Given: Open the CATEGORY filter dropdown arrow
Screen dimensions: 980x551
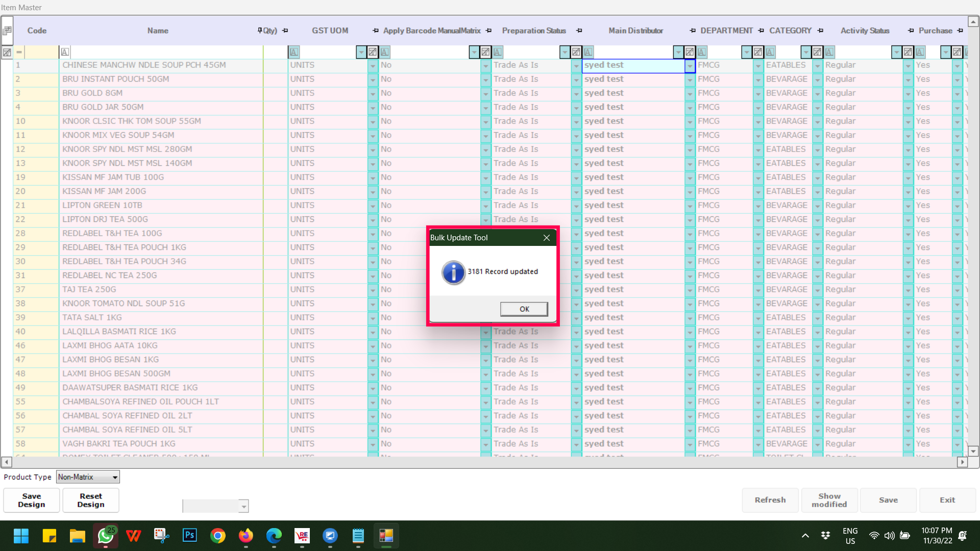Looking at the screenshot, I should click(x=805, y=52).
